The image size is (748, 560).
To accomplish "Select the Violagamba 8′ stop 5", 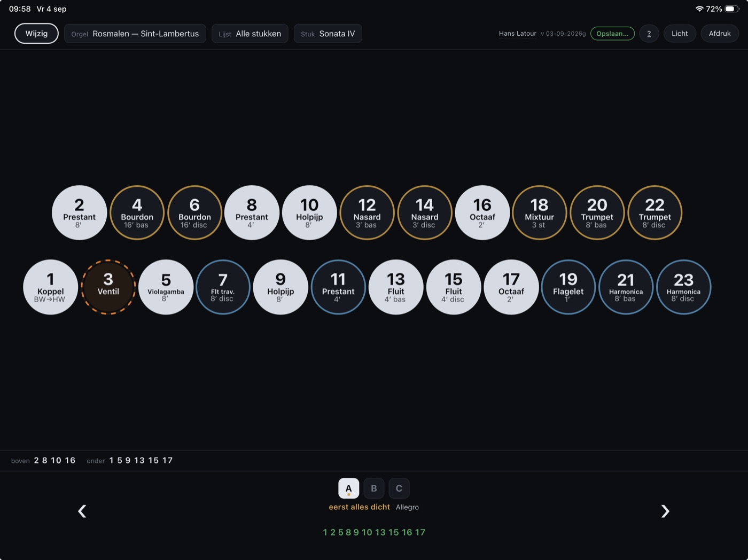I will pos(166,287).
